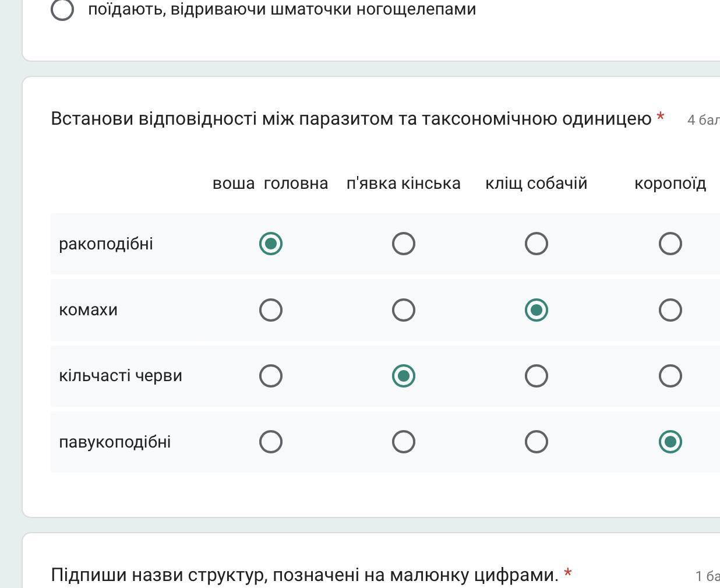Click the Підпиши назви структур question text
720x588 pixels.
point(304,575)
